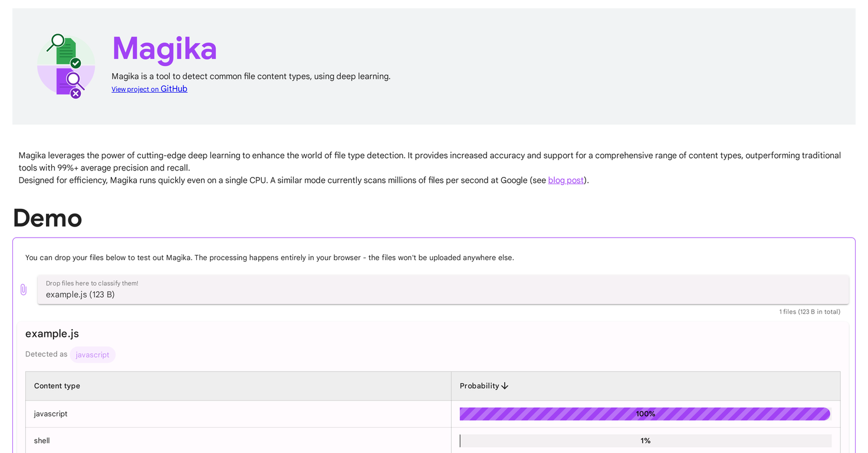Select the paperclip attachment icon

coord(24,289)
